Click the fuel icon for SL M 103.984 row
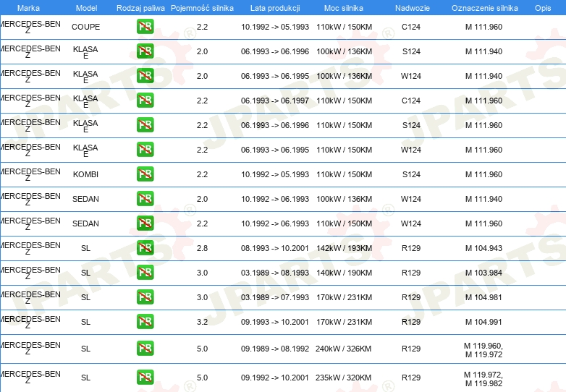Image resolution: width=566 pixels, height=392 pixels. pyautogui.click(x=145, y=272)
